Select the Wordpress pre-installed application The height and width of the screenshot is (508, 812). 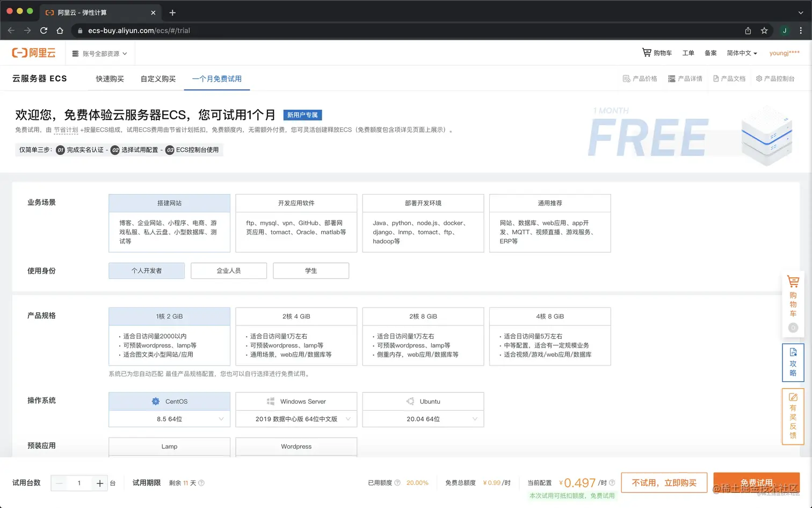pos(296,447)
